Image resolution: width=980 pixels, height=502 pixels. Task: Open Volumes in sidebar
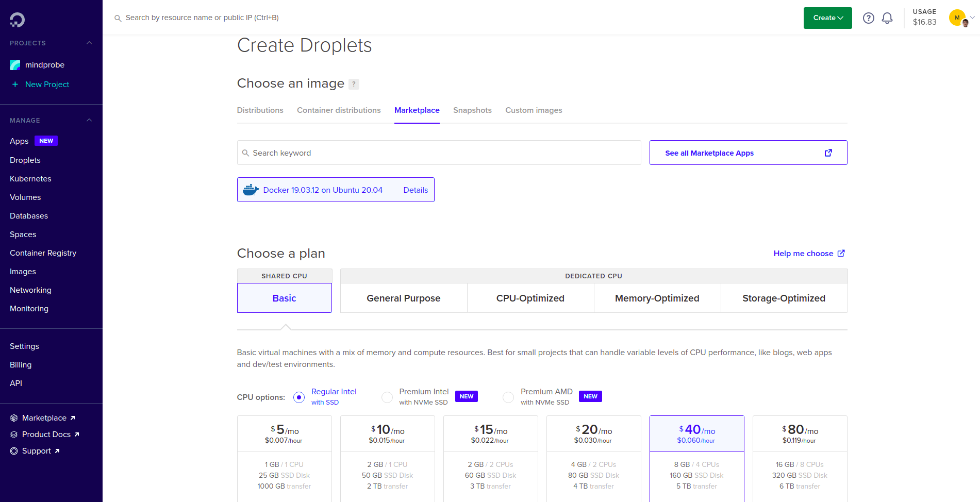pyautogui.click(x=25, y=197)
